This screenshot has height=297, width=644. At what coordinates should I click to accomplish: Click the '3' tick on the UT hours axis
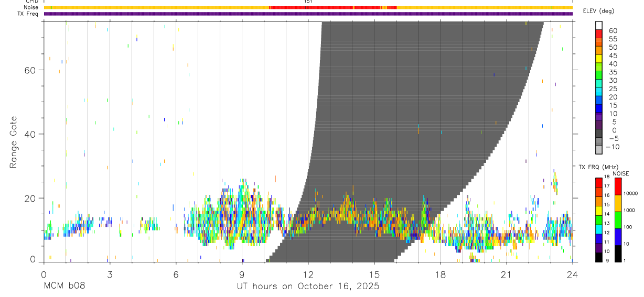110,274
